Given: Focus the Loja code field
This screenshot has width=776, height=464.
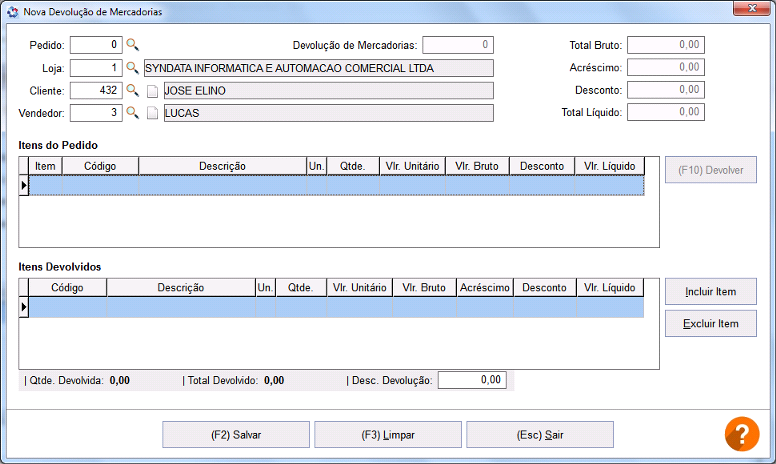Looking at the screenshot, I should pos(96,68).
